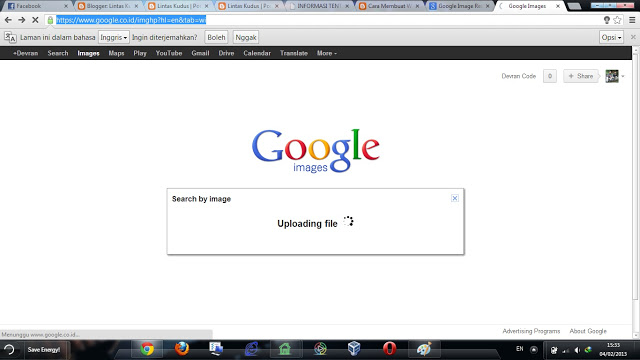Screen dimensions: 640x360
Task: Expand the More menu in Google bar
Action: click(x=327, y=53)
